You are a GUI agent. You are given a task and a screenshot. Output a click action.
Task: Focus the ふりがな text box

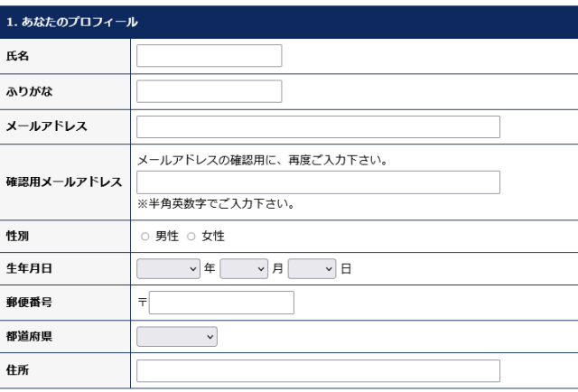[x=209, y=91]
